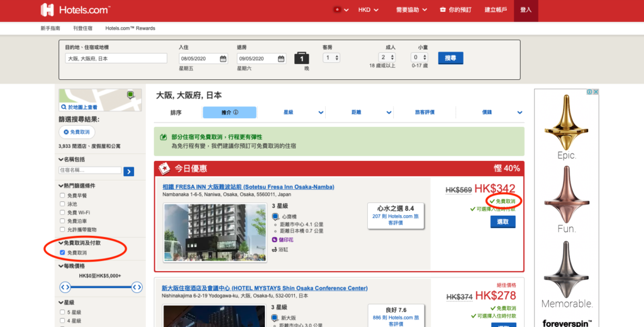
Task: Enable the 5 星級 checkbox
Action: point(62,312)
